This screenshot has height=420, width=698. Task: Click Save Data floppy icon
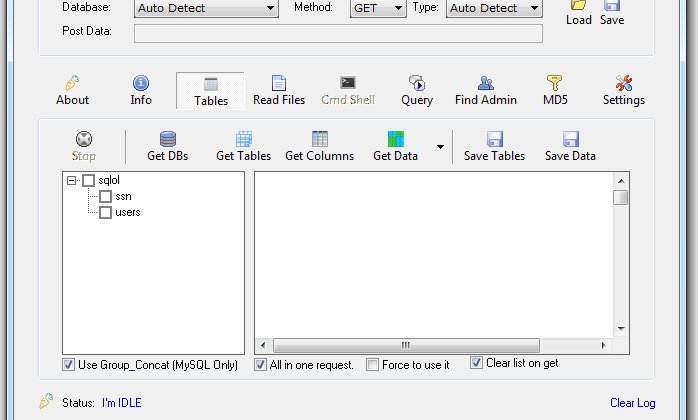tap(571, 139)
